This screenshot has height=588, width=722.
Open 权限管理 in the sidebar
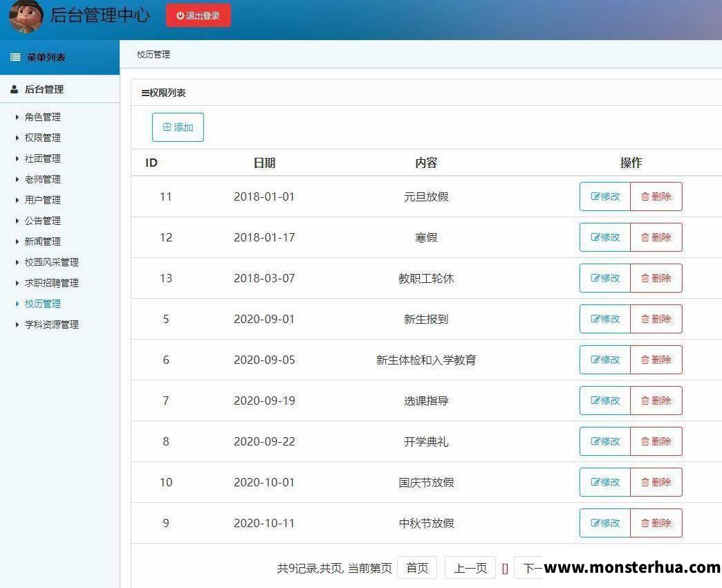pos(43,138)
